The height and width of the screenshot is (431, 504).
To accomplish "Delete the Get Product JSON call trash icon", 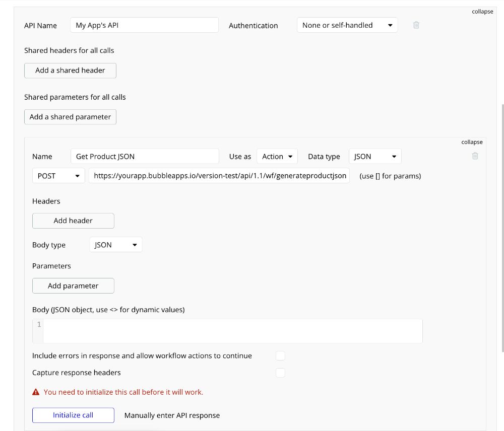I will pos(475,156).
